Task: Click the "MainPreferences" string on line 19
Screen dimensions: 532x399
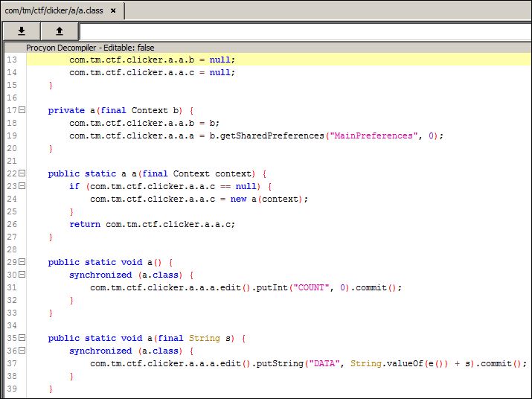Action: pyautogui.click(x=374, y=135)
